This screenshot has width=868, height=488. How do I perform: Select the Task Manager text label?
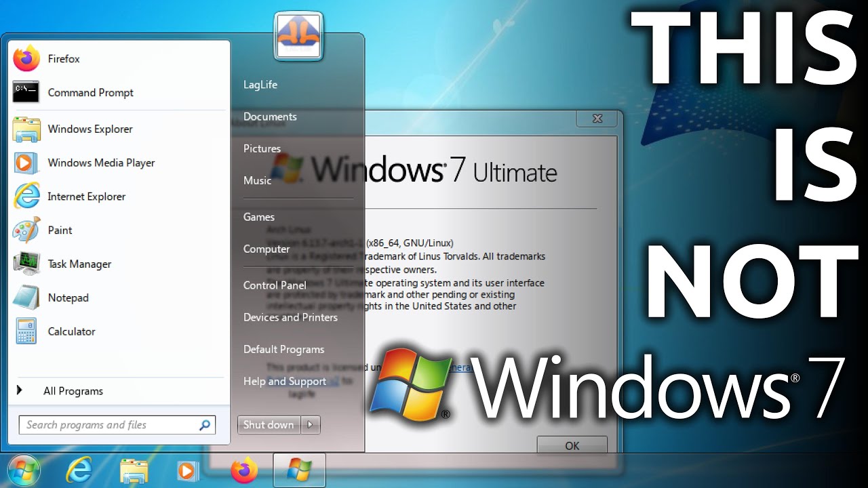(79, 264)
